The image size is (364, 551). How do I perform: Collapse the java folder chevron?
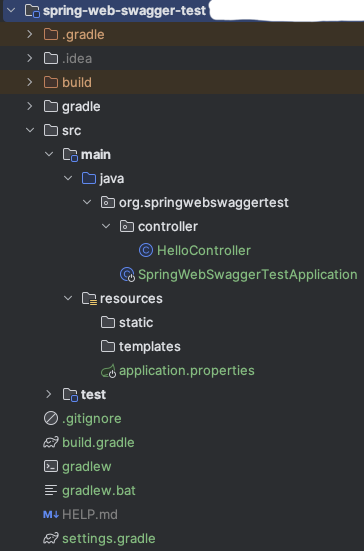tap(68, 178)
